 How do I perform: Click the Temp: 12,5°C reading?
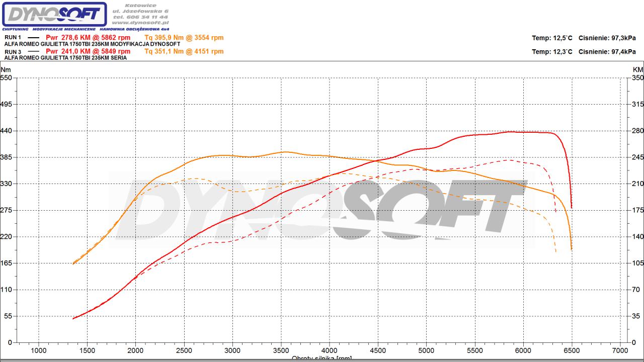point(552,38)
